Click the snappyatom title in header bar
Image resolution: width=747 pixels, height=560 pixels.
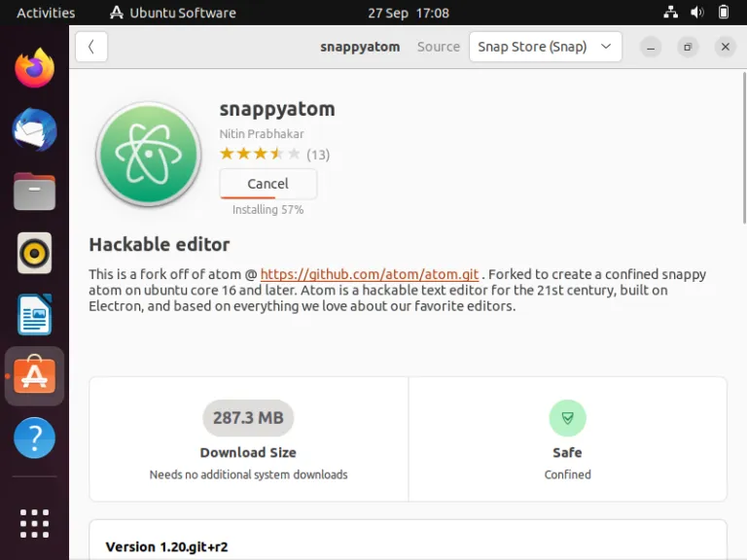360,47
